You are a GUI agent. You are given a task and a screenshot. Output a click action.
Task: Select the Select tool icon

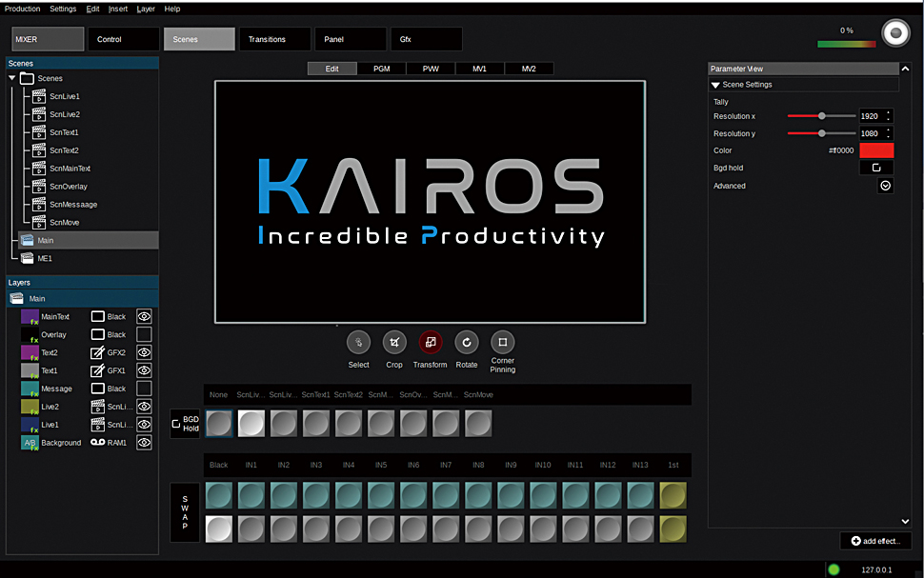tap(358, 342)
